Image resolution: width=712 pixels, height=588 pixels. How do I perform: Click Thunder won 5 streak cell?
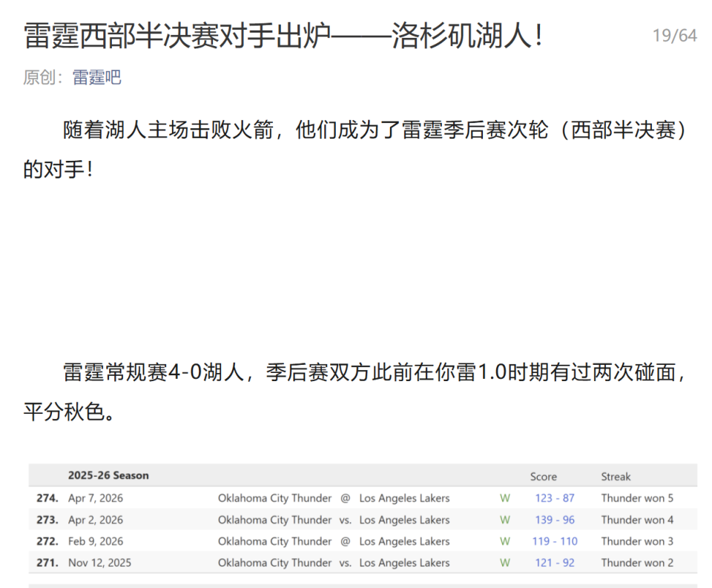[x=637, y=498]
